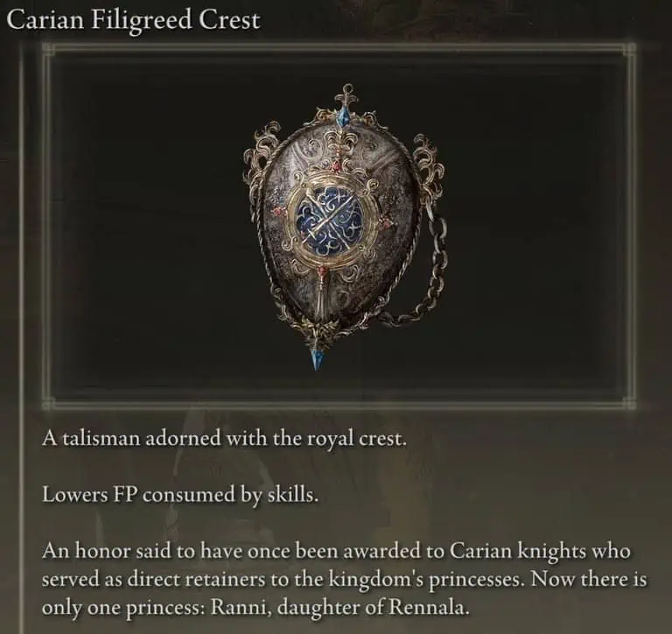Click the red gem left of the crest emblem
Image resolution: width=672 pixels, height=634 pixels.
[x=277, y=211]
